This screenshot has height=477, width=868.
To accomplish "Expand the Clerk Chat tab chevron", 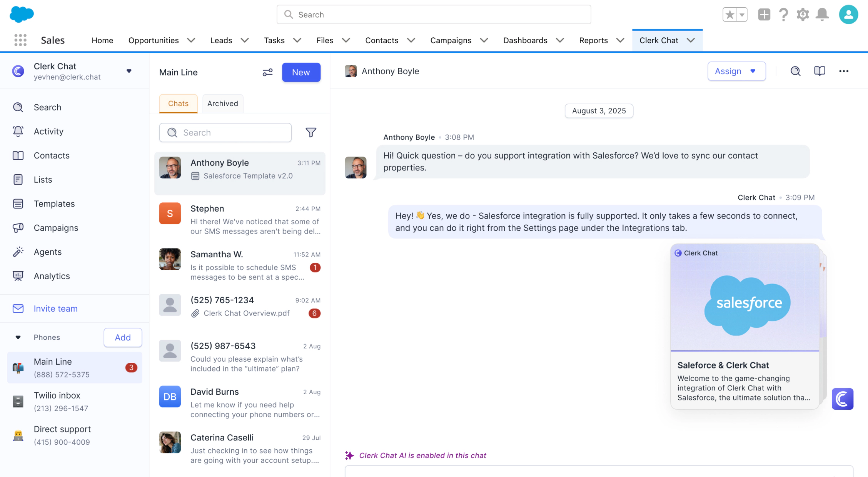I will (x=691, y=40).
